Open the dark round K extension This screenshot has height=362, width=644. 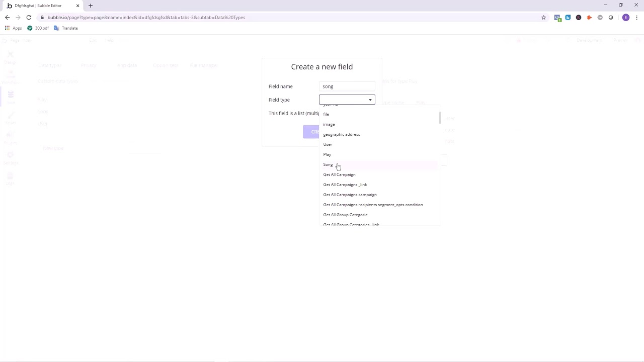[x=579, y=18]
